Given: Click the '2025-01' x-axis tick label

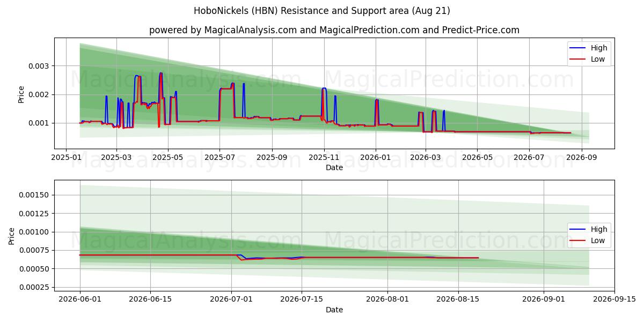Looking at the screenshot, I should (66, 158).
